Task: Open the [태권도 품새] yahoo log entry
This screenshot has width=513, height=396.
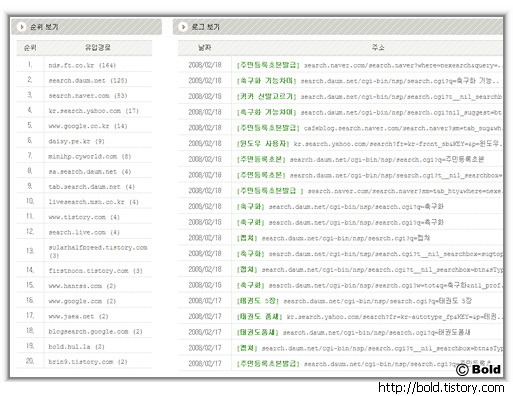Action: tap(369, 316)
